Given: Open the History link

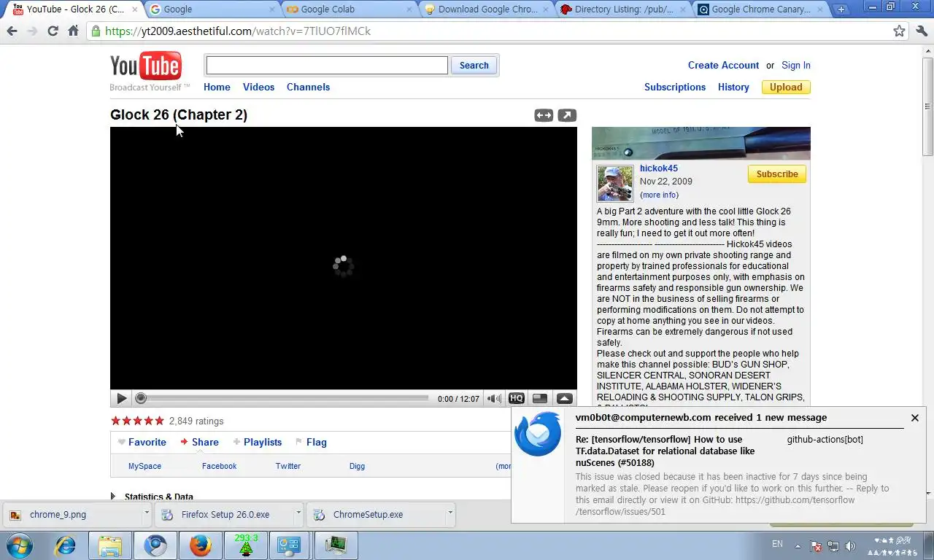Looking at the screenshot, I should point(733,87).
